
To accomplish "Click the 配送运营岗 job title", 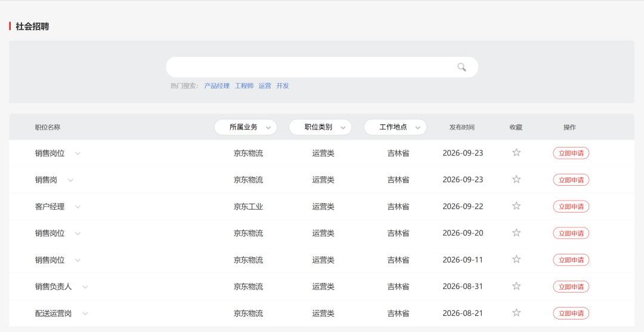I will pos(54,313).
